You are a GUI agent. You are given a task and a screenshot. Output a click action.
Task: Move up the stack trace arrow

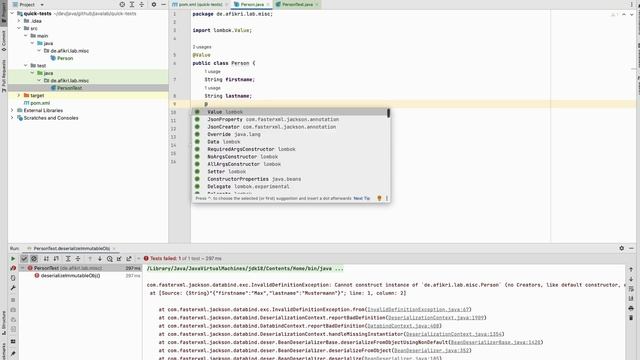(631, 269)
